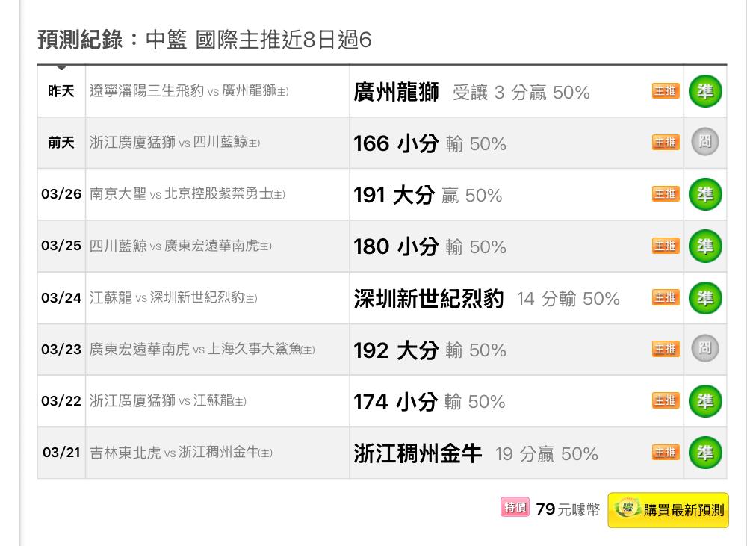Click the 79 元噱幣 price label
This screenshot has height=546, width=756.
click(x=568, y=509)
